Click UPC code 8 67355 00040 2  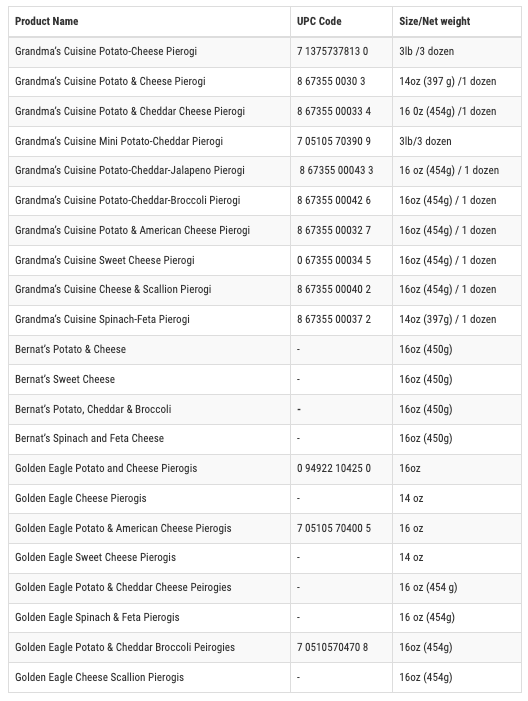pyautogui.click(x=334, y=290)
